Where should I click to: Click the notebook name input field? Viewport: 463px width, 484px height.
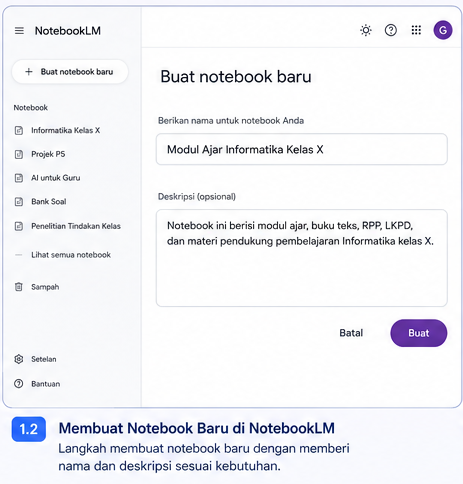[x=302, y=149]
